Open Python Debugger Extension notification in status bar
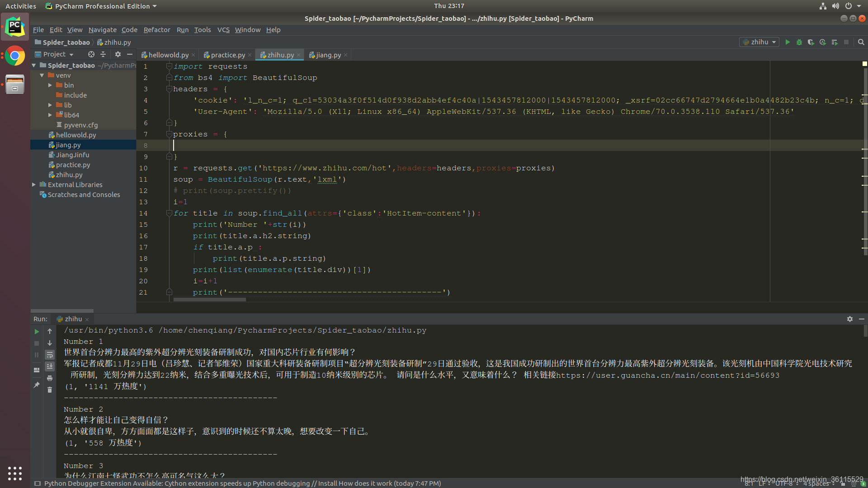This screenshot has width=868, height=488. (242, 483)
